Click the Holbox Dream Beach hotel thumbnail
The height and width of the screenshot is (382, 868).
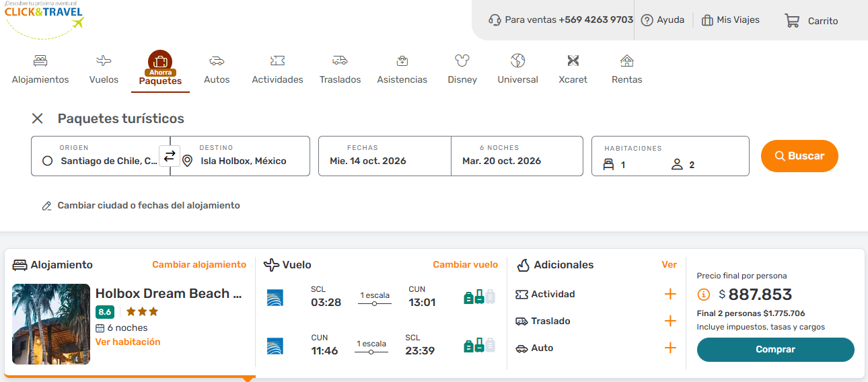coord(51,324)
